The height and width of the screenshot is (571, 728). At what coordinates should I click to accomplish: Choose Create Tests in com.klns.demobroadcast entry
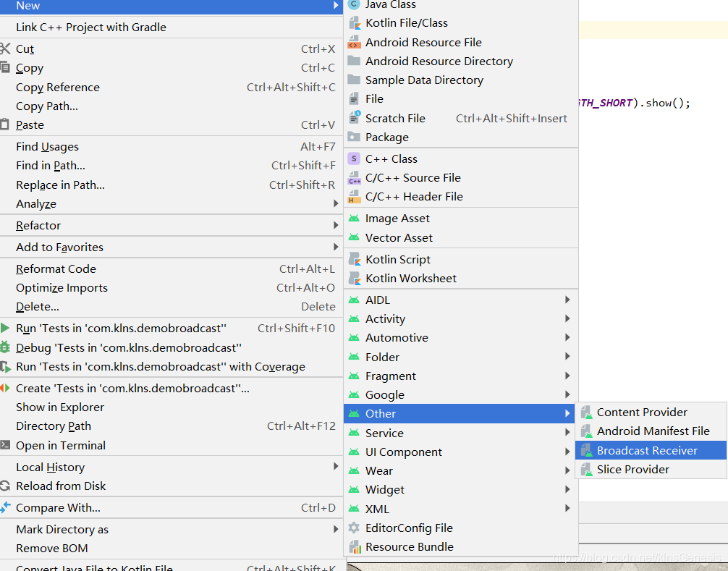[x=172, y=388]
